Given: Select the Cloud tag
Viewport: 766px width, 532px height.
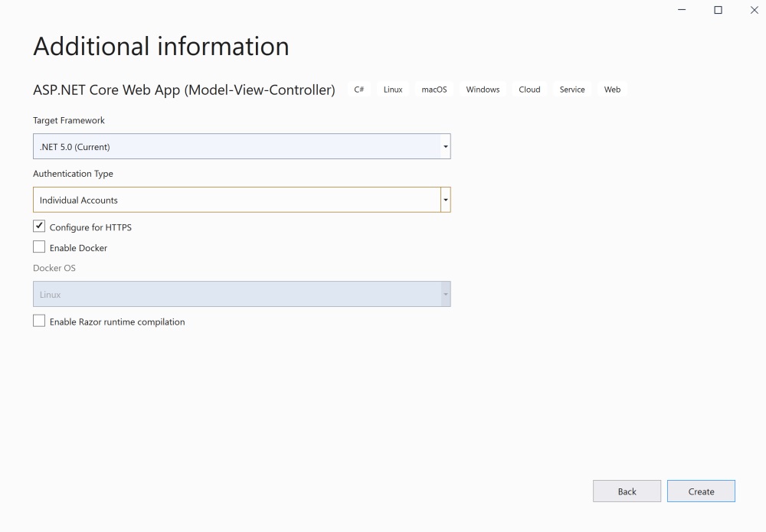Looking at the screenshot, I should [x=529, y=90].
